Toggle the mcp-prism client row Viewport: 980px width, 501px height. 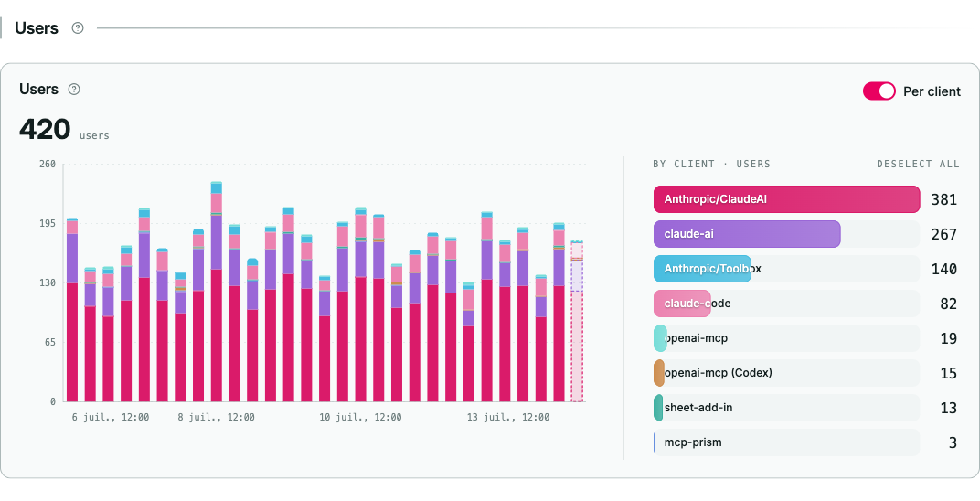coord(787,442)
